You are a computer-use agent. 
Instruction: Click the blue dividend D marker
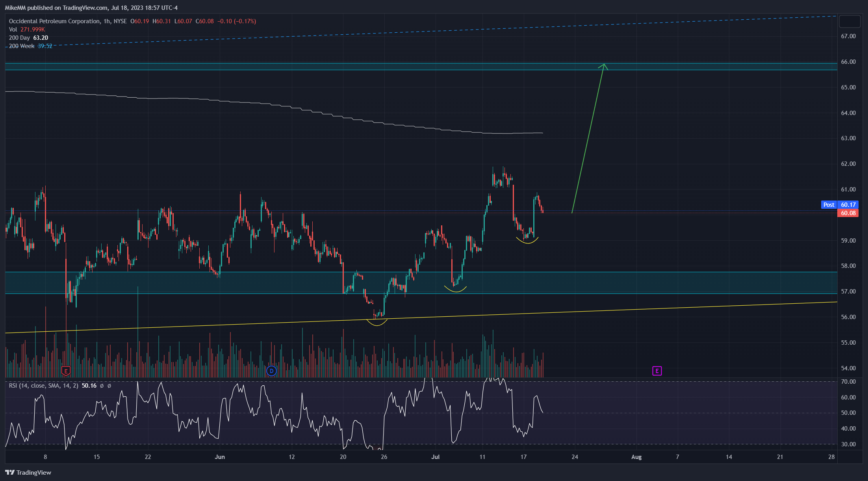(x=271, y=371)
